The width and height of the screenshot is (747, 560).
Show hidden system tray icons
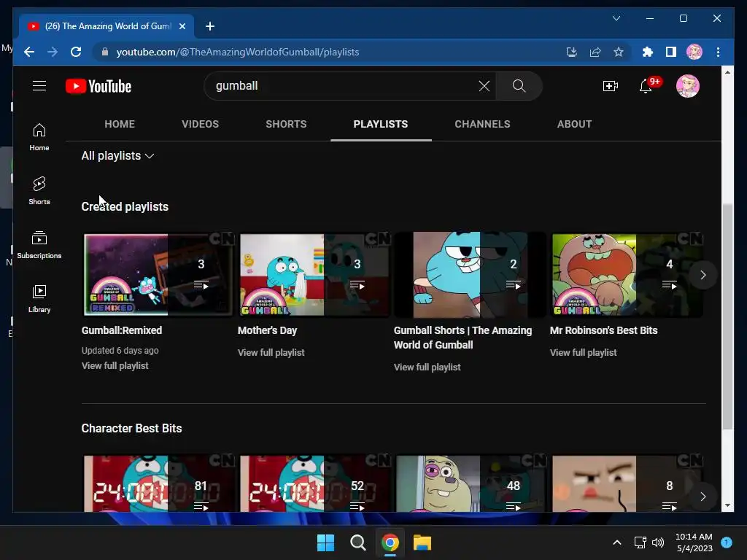click(616, 542)
